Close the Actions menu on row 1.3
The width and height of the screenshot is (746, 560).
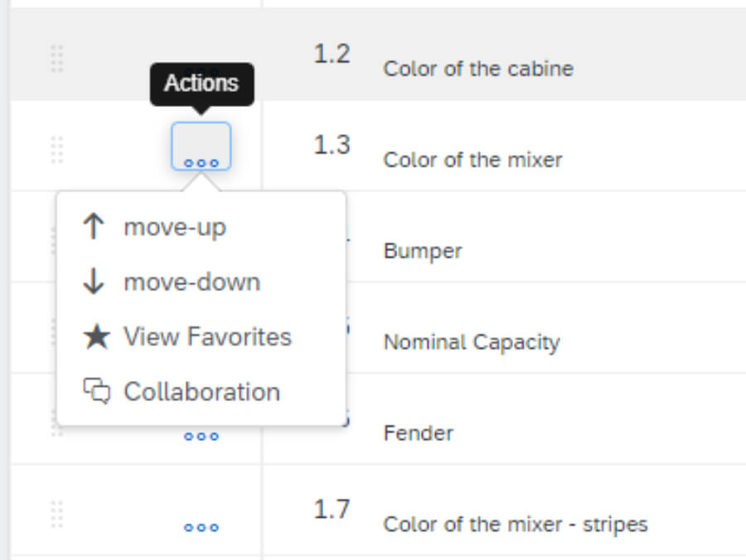click(201, 147)
